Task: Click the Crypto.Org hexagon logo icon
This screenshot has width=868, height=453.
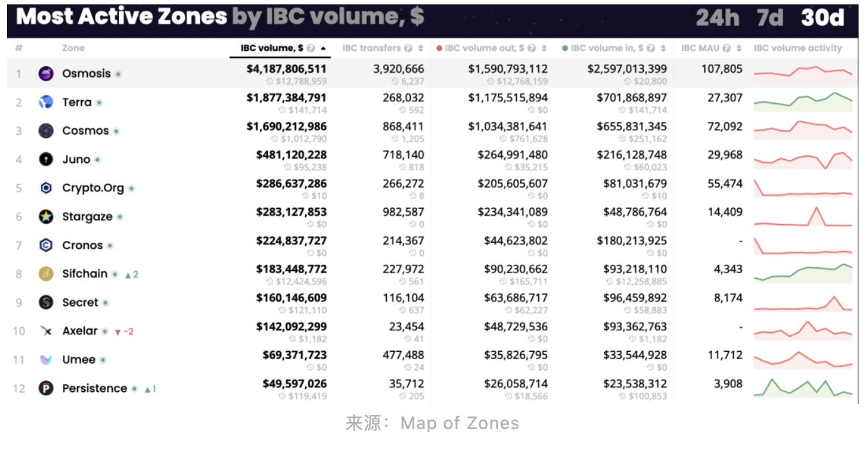Action: click(46, 188)
